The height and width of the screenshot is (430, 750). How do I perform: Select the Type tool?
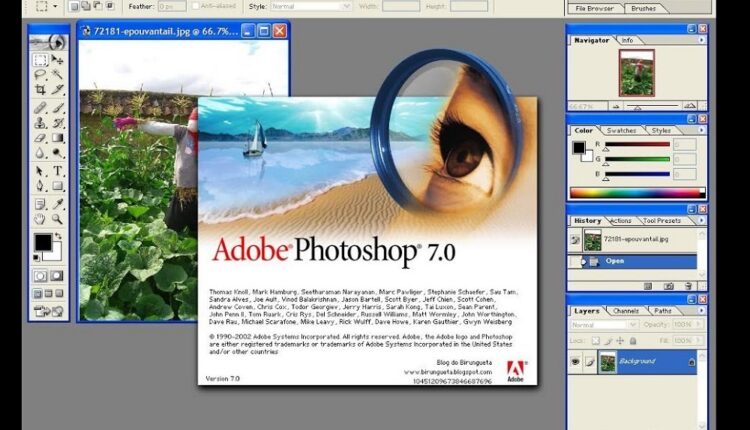tap(57, 171)
